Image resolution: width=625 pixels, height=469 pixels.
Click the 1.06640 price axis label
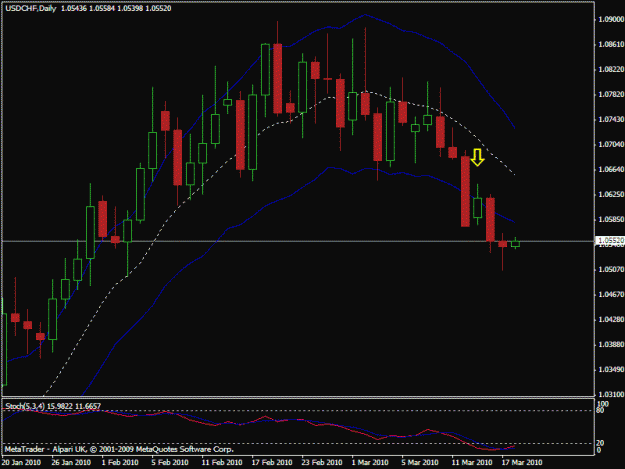tap(611, 169)
